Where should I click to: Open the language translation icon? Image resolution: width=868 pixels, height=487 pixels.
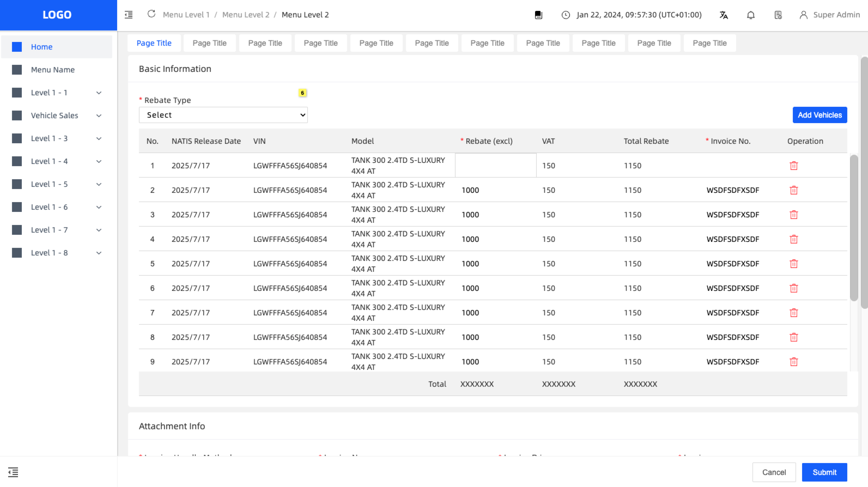pos(724,15)
